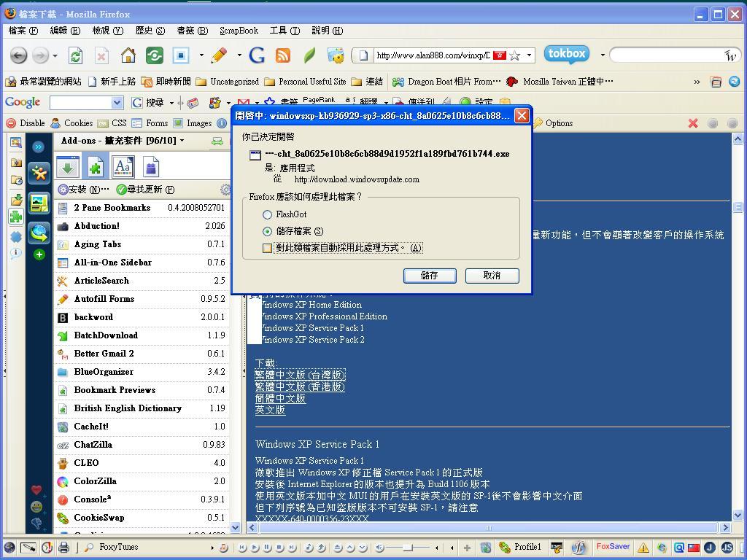Select the 儲存檔案 (Save file) radio option

pos(268,231)
